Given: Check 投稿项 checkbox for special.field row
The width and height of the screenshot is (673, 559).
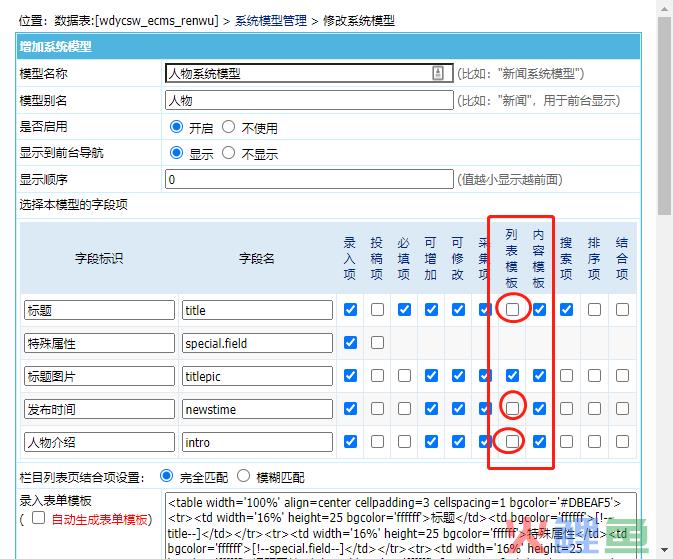Looking at the screenshot, I should point(377,343).
